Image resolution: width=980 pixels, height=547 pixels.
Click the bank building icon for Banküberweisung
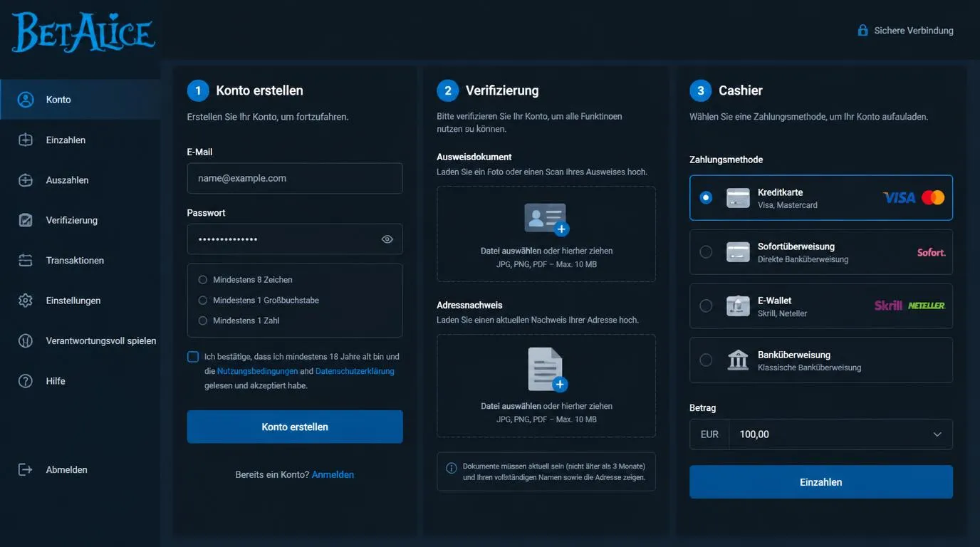pos(738,360)
